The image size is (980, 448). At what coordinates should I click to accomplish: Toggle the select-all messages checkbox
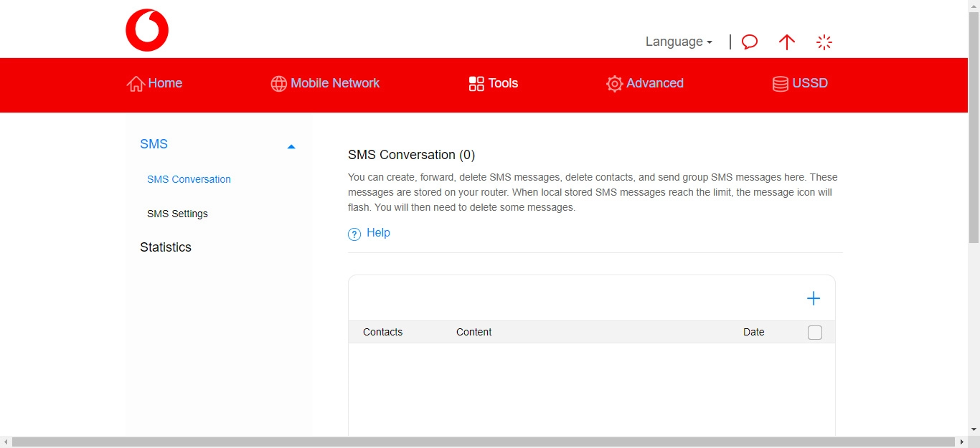(x=815, y=333)
